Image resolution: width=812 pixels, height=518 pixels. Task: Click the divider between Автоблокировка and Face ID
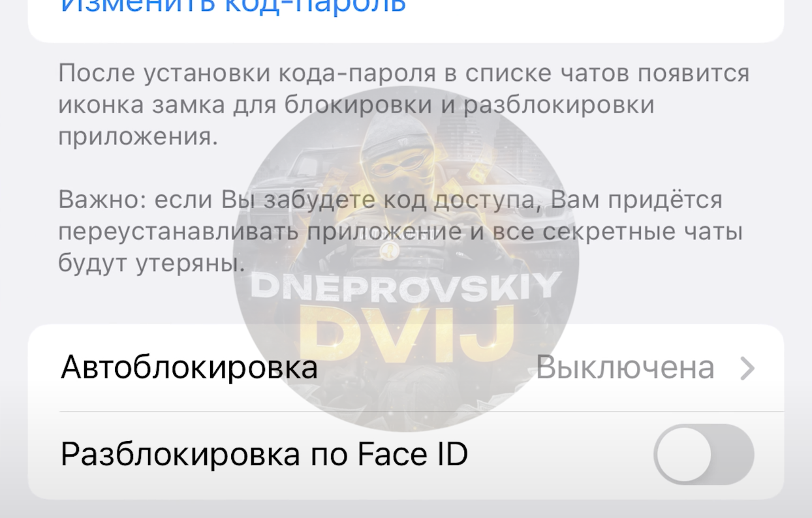pyautogui.click(x=422, y=412)
